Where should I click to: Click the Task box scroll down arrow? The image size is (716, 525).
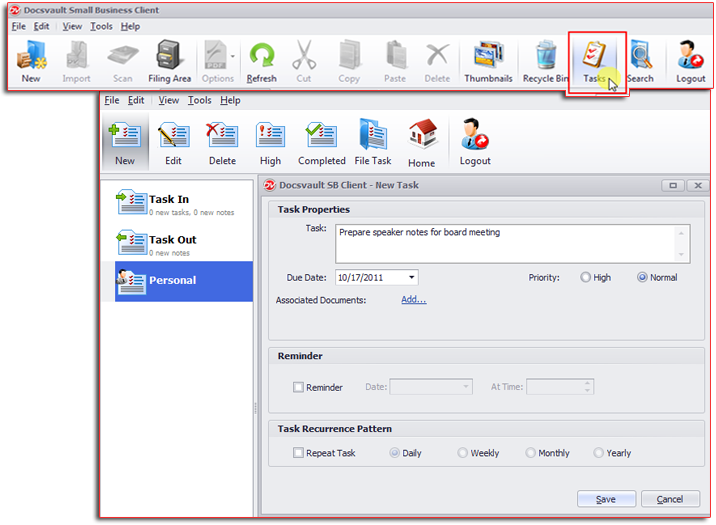(681, 255)
